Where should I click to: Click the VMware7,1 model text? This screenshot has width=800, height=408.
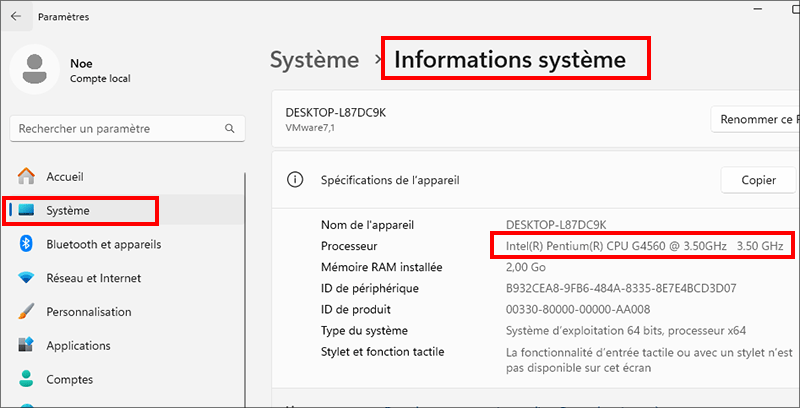(x=310, y=128)
